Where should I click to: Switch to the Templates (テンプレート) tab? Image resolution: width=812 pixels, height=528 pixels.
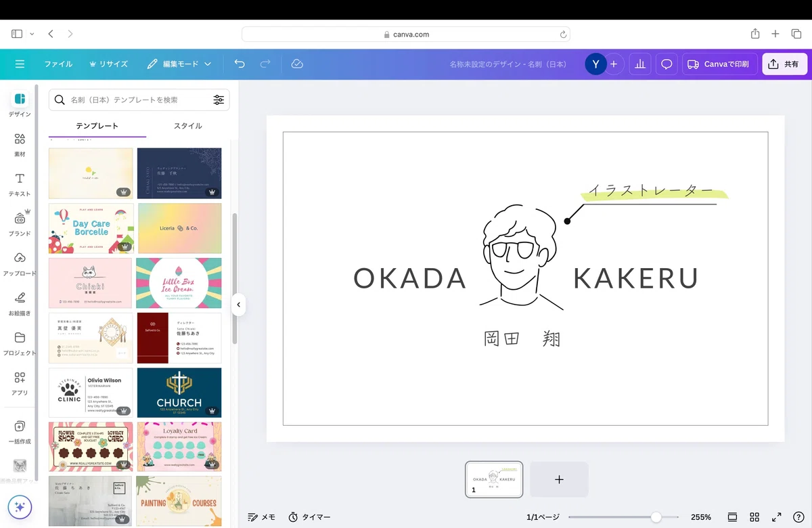(97, 126)
